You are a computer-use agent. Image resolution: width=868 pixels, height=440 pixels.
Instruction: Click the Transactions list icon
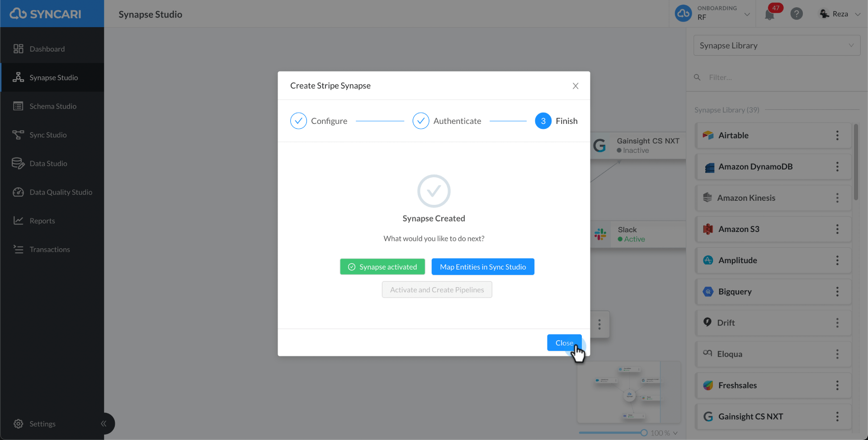point(18,249)
